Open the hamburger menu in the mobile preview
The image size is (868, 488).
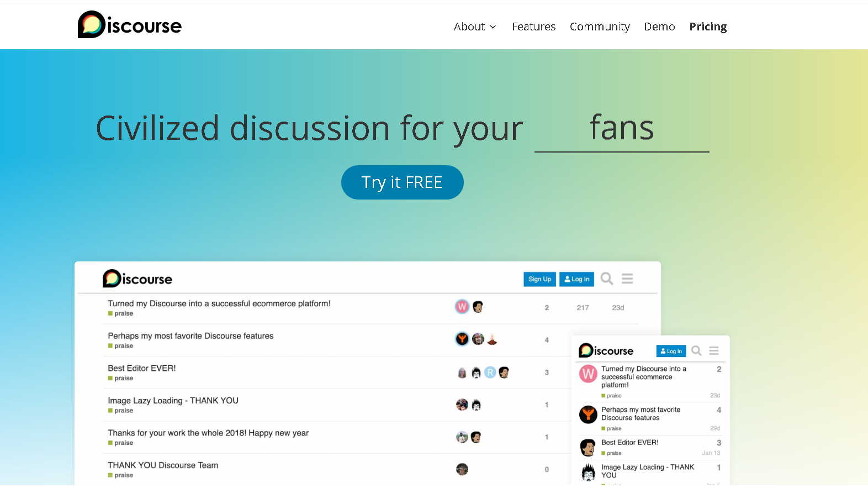click(714, 351)
